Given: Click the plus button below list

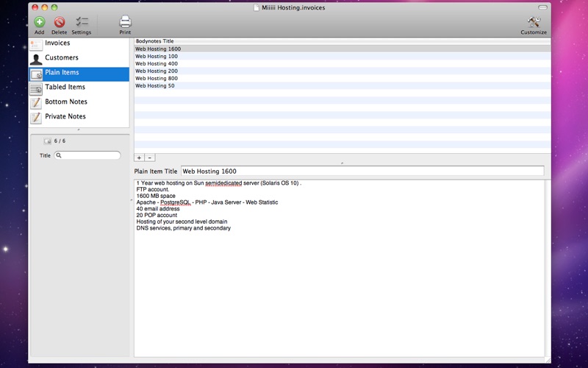Looking at the screenshot, I should click(x=140, y=158).
